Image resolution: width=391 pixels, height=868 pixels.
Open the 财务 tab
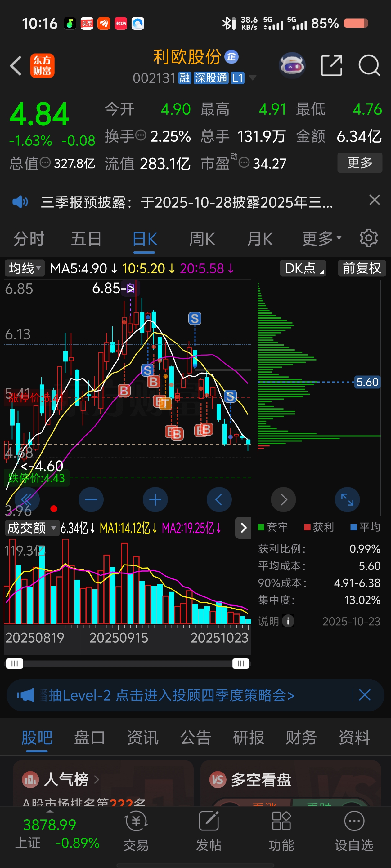[301, 737]
